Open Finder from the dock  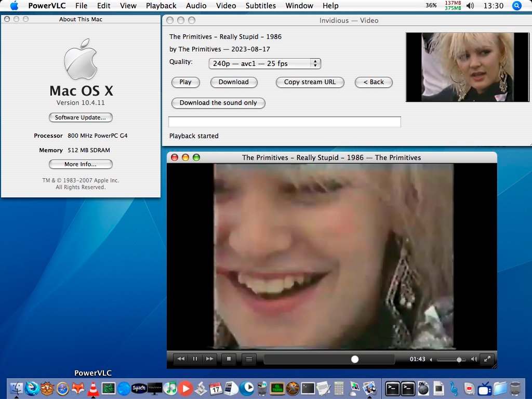pyautogui.click(x=16, y=388)
